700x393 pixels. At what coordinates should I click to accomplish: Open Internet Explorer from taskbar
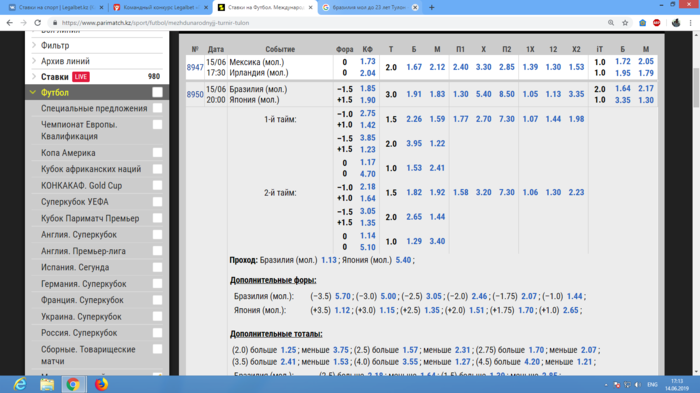click(20, 384)
